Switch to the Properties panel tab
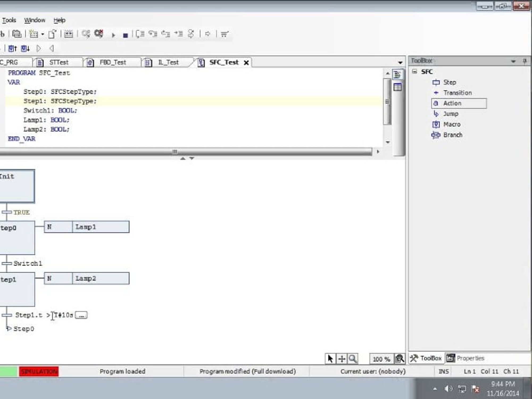Image resolution: width=532 pixels, height=399 pixels. click(x=465, y=358)
